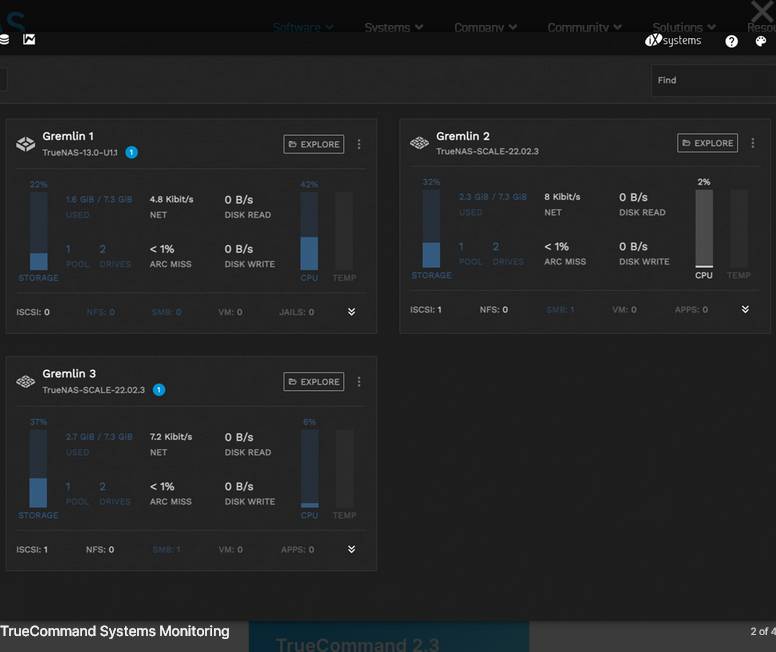Click version text TrueNAS-13.0-U1.1

coord(80,152)
